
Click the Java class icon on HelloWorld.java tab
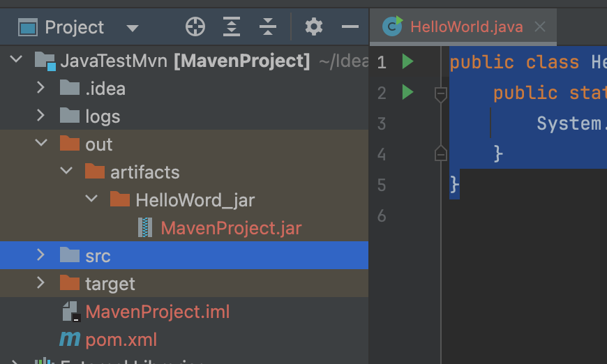click(392, 26)
